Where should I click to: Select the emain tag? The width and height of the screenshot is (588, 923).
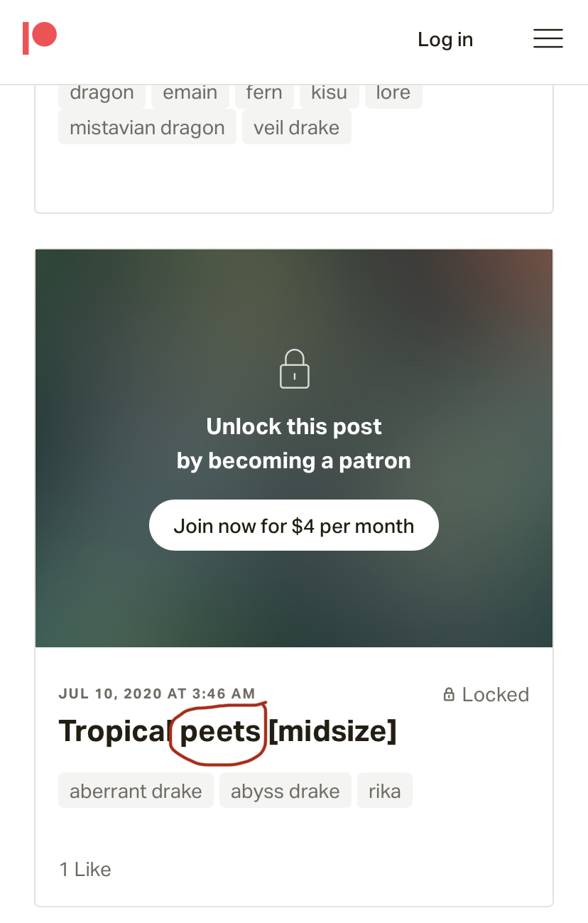pos(190,93)
